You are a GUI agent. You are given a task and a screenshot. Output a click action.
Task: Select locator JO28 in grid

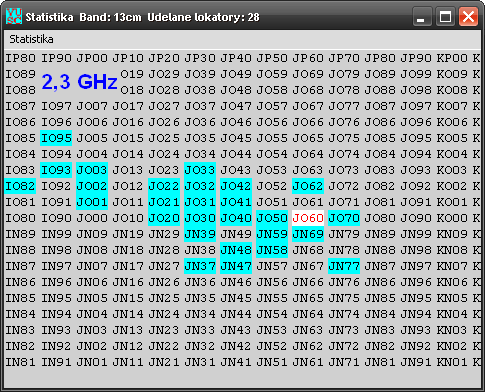coord(164,90)
